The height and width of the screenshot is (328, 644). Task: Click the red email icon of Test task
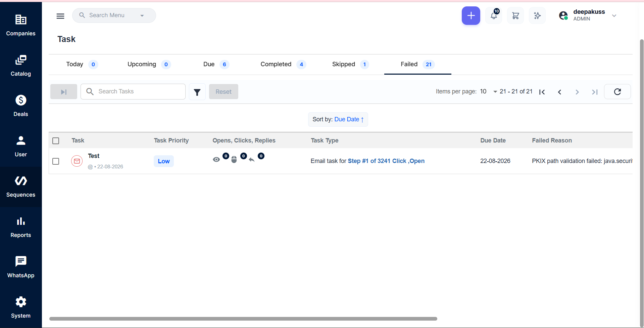click(77, 161)
